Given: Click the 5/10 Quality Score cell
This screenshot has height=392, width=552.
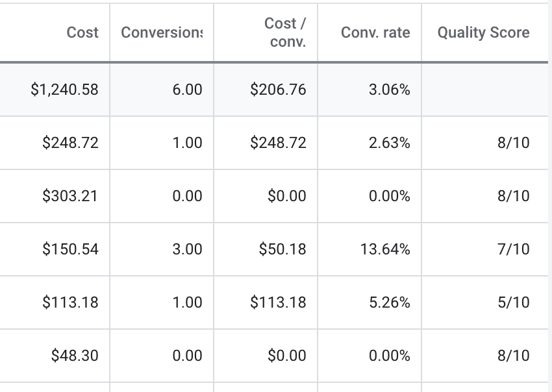Looking at the screenshot, I should tap(513, 302).
